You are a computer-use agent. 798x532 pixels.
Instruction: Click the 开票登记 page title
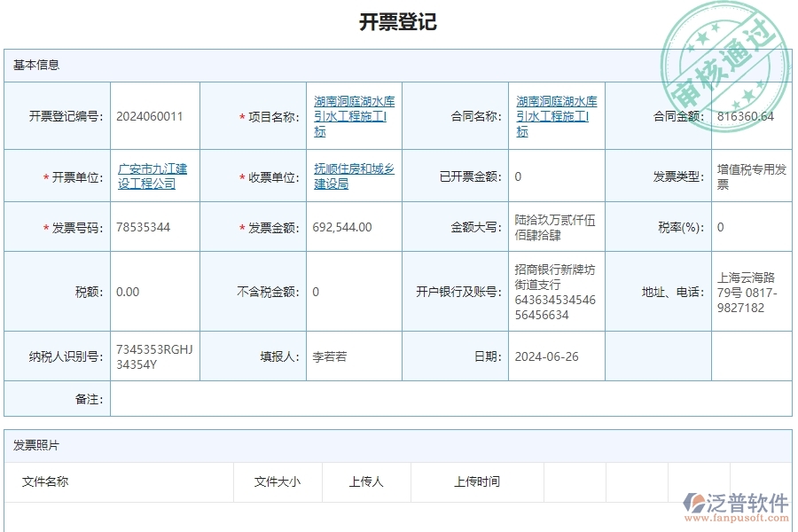click(x=398, y=20)
